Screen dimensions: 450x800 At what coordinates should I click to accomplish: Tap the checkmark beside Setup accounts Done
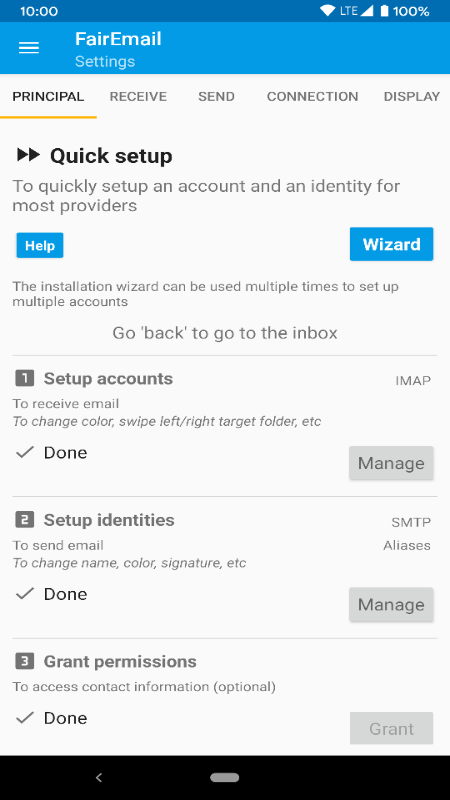click(x=24, y=452)
